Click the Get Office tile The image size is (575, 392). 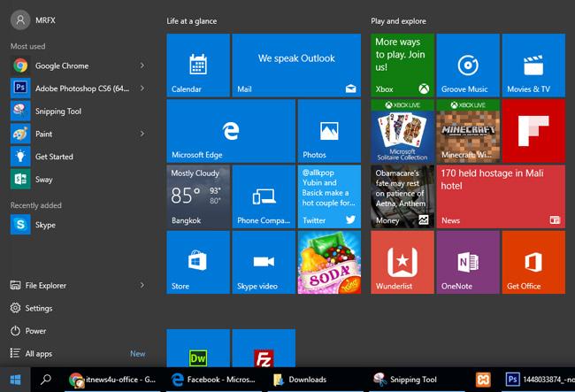(533, 262)
